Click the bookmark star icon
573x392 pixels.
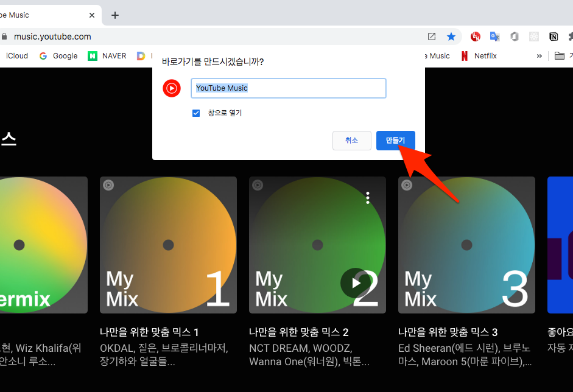pyautogui.click(x=451, y=36)
